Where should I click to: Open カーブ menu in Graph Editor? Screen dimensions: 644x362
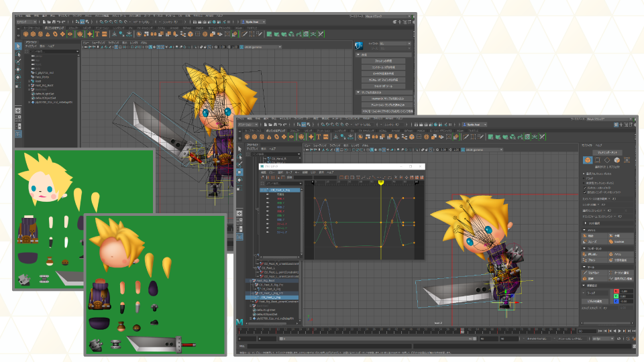(289, 172)
